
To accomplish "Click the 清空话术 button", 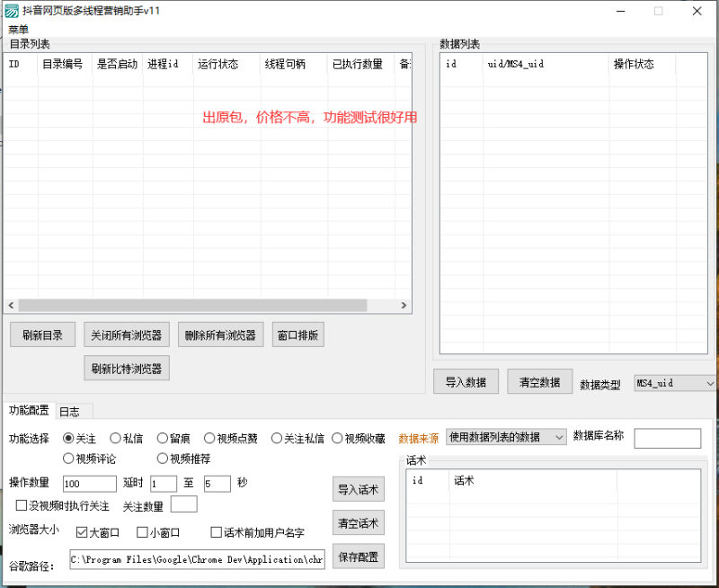I will click(359, 522).
